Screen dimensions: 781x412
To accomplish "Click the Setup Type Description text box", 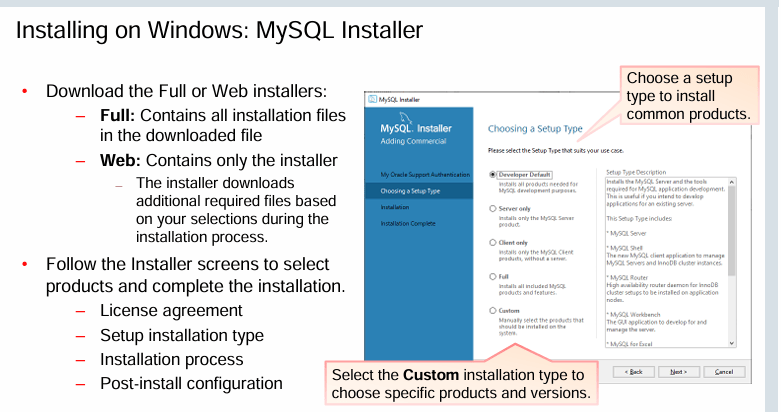I will [x=665, y=260].
